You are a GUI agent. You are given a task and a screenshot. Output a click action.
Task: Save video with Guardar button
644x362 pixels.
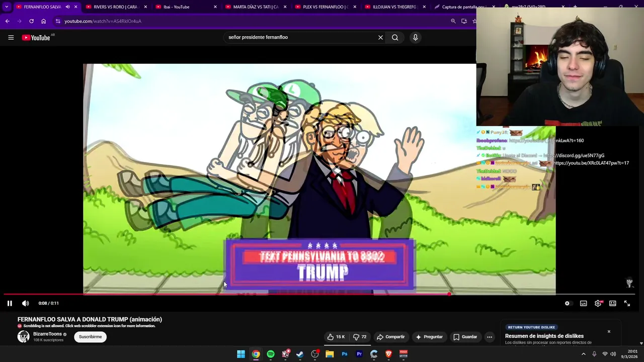click(x=465, y=337)
